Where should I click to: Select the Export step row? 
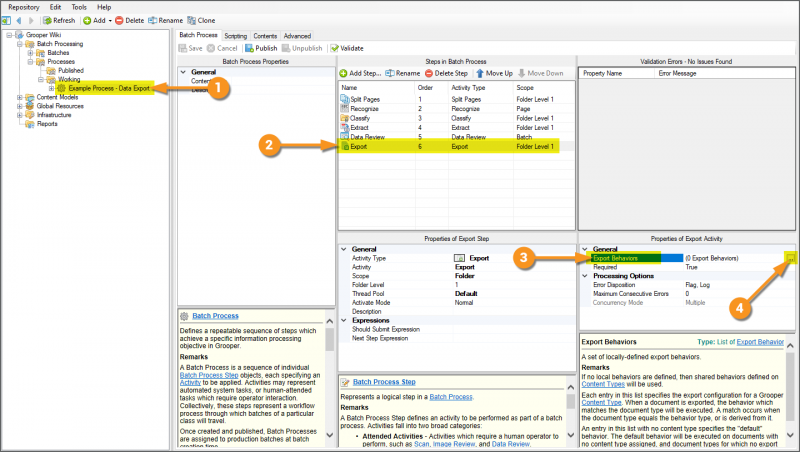(x=457, y=146)
